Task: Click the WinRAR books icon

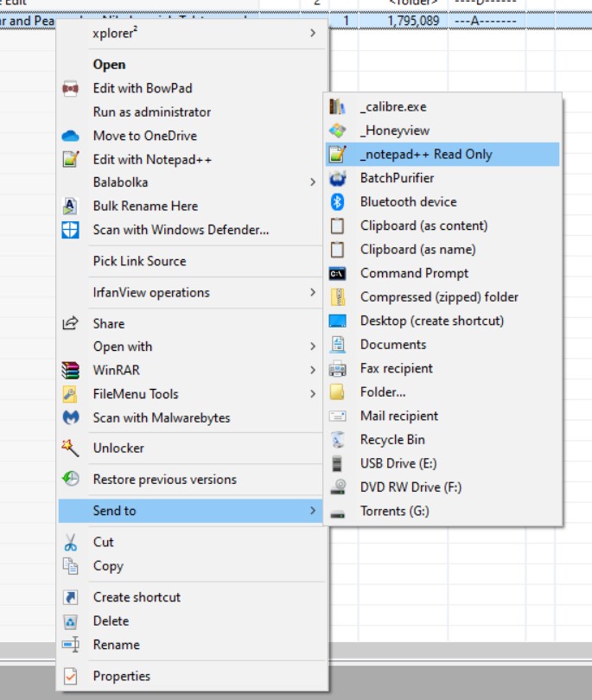Action: (70, 370)
